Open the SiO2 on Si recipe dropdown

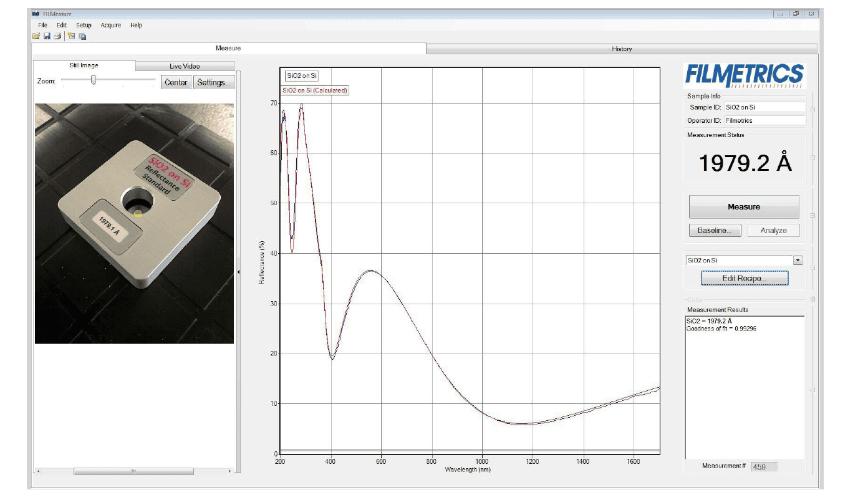point(798,261)
